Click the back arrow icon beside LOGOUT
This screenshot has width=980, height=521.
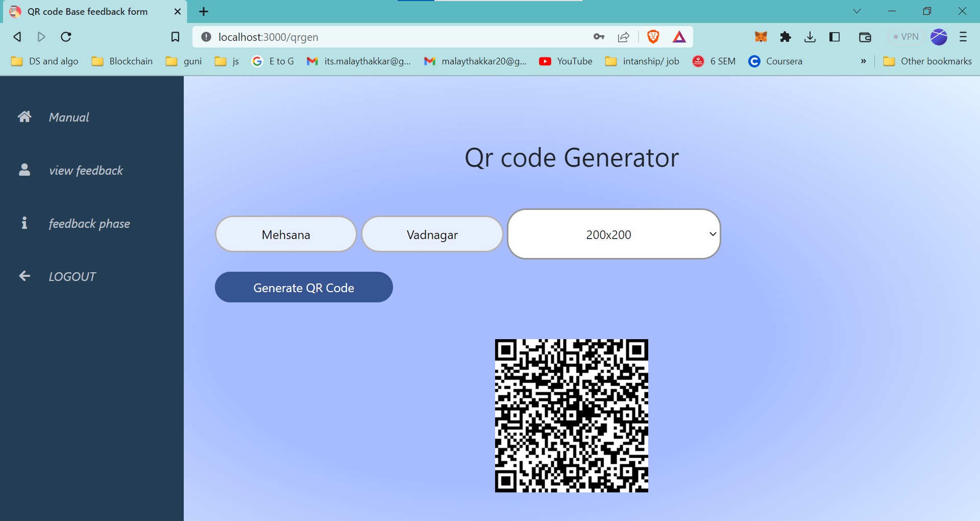(24, 276)
